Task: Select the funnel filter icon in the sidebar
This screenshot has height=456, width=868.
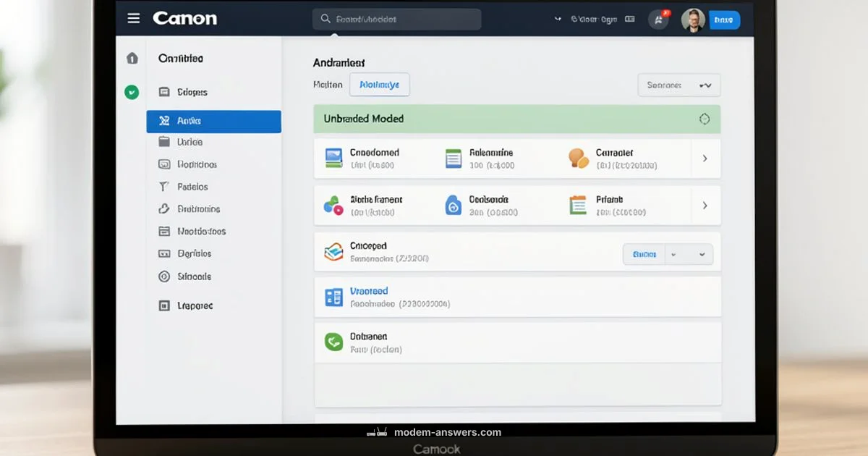Action: (x=165, y=186)
